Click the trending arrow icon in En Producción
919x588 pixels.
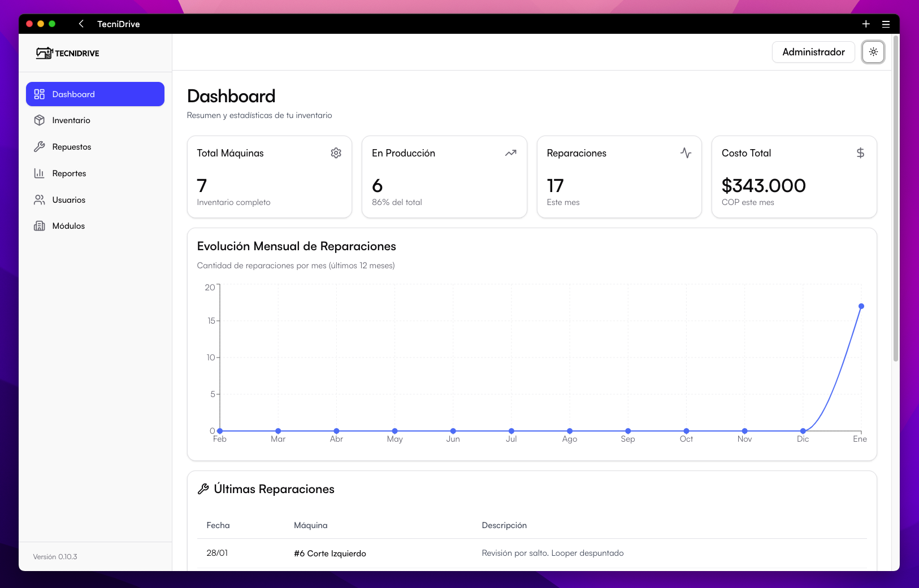(510, 153)
